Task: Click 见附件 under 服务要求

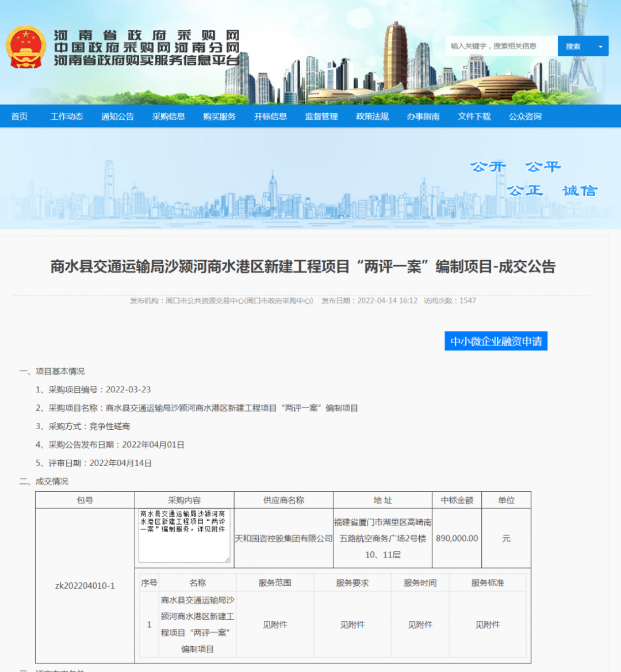Action: (352, 625)
